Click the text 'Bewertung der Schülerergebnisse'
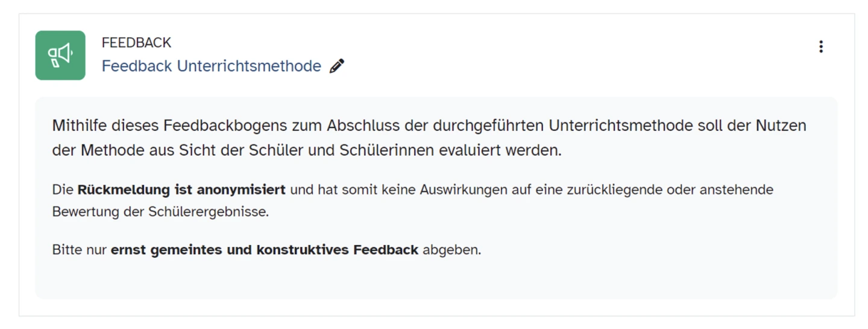The height and width of the screenshot is (329, 868). pyautogui.click(x=160, y=212)
